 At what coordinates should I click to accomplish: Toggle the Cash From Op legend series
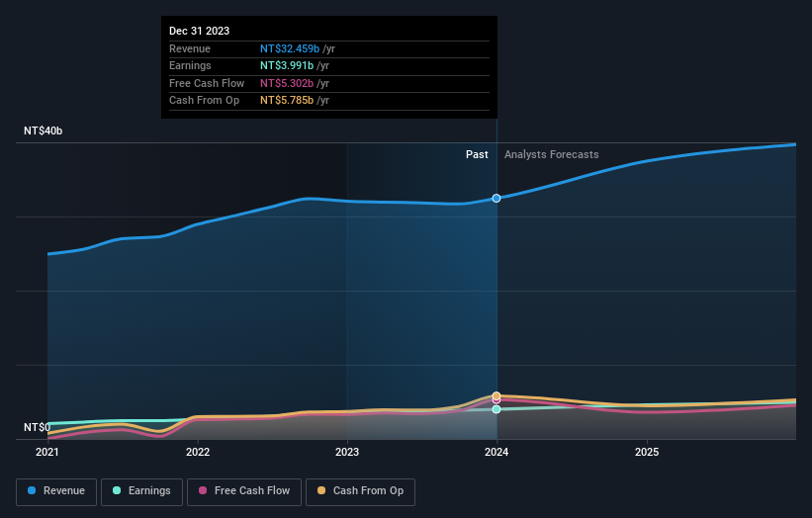point(360,491)
